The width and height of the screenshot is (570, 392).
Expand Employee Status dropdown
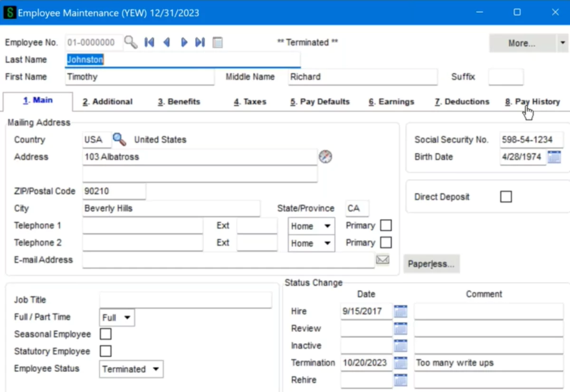(131, 369)
